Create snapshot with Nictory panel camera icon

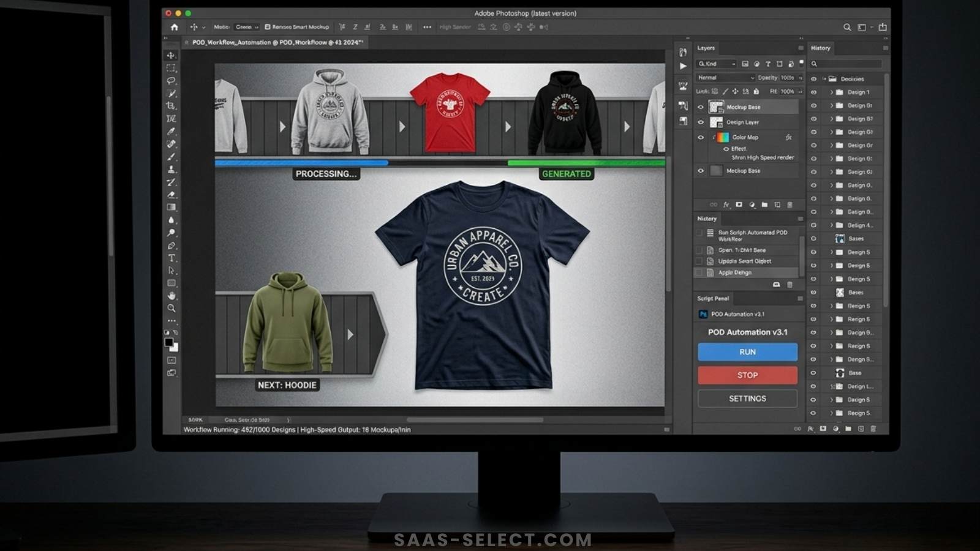(776, 285)
